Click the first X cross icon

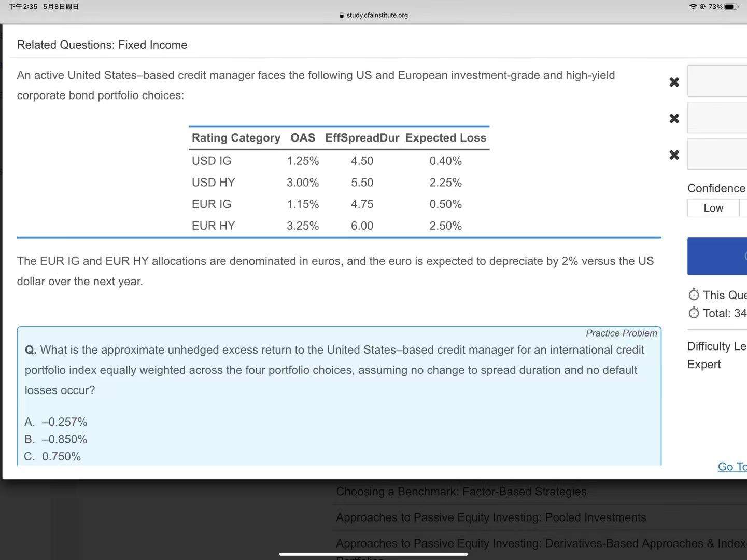[x=674, y=82]
